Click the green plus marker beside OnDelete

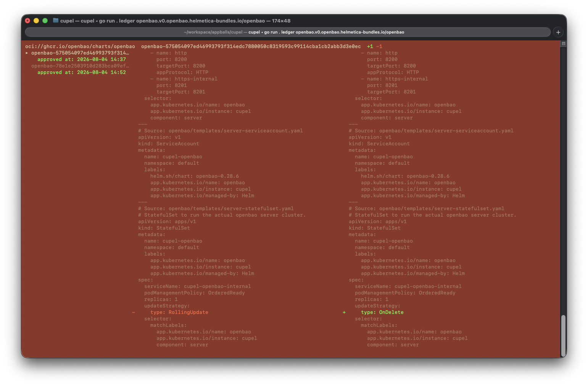[x=344, y=312]
